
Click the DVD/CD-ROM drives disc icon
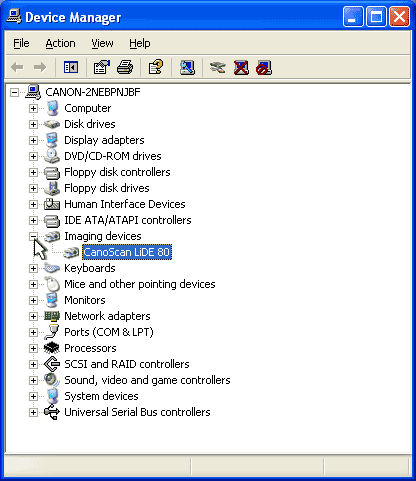coord(52,156)
